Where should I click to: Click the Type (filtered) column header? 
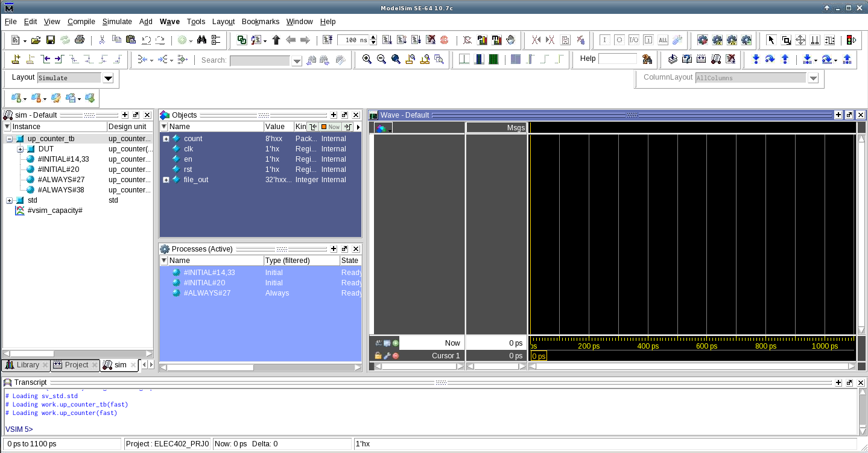[x=302, y=261]
